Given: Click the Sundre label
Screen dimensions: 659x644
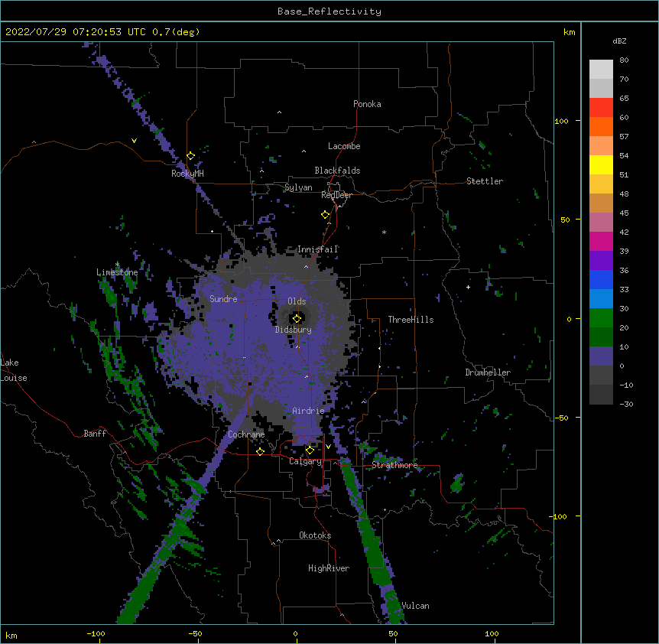Looking at the screenshot, I should (223, 299).
